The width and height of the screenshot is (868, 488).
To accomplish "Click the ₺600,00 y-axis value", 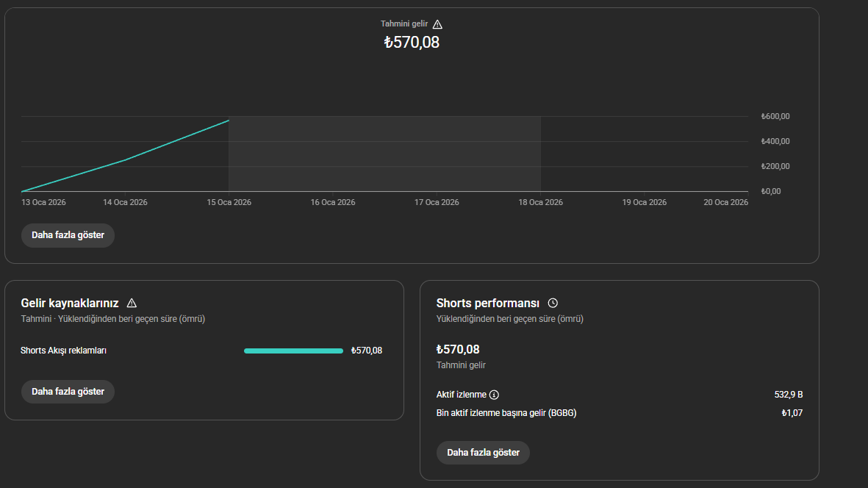I will click(x=775, y=116).
